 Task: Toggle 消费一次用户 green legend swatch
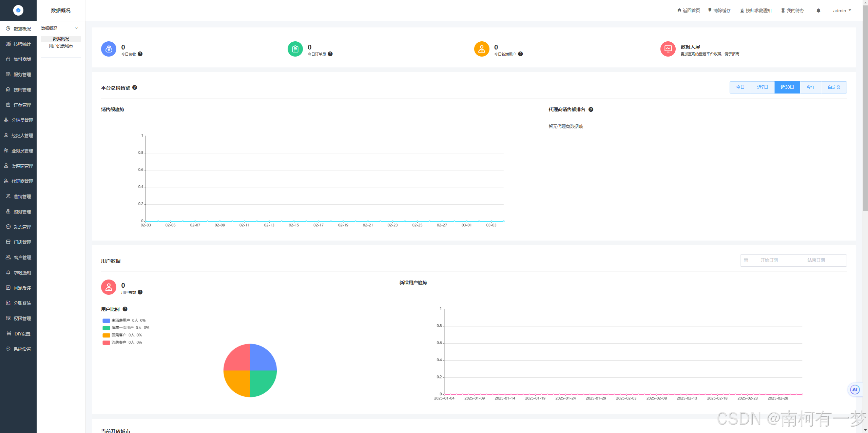pyautogui.click(x=106, y=328)
